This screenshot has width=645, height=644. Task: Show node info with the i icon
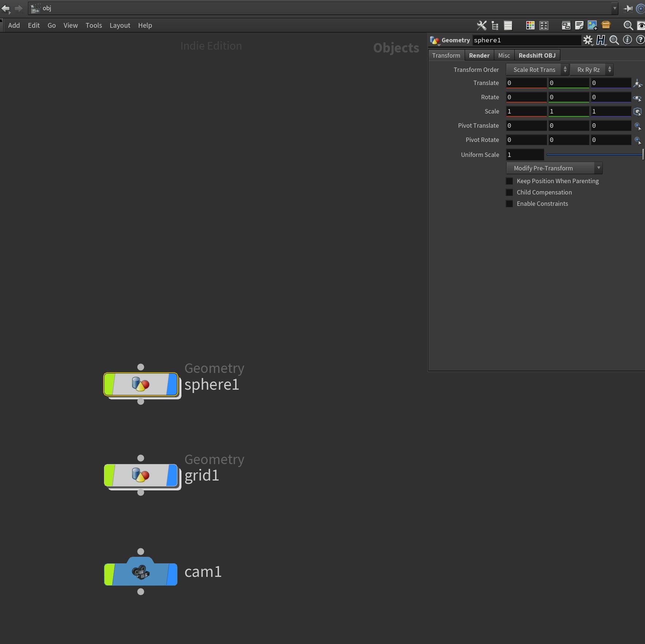(x=627, y=40)
